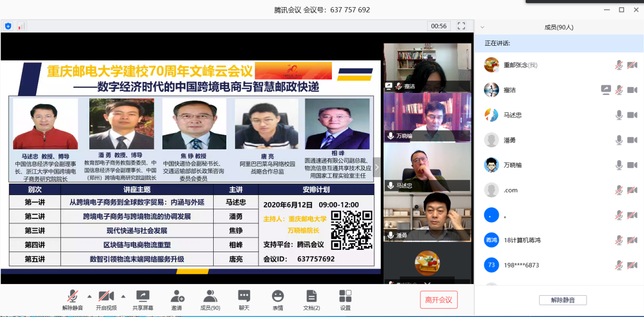Select 马述忠 video thumbnail
Screen dimensions: 644x317
click(x=427, y=167)
